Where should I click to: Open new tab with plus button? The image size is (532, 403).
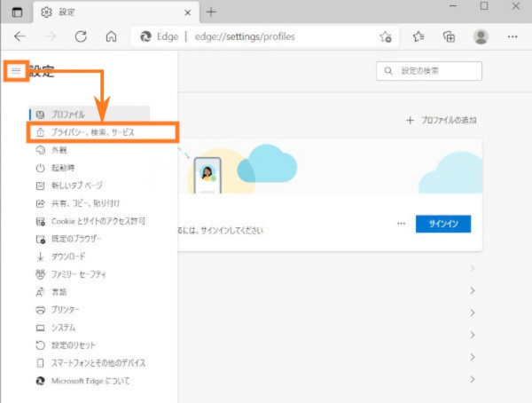click(x=211, y=12)
